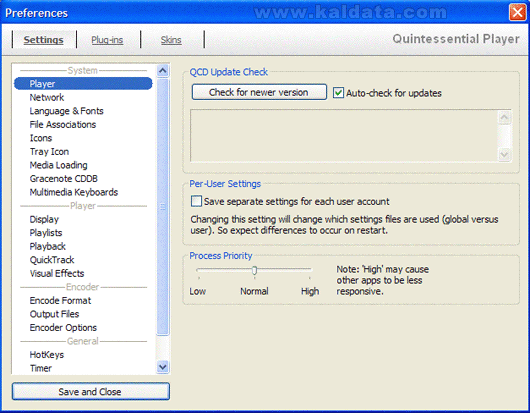The image size is (530, 413).
Task: Switch to the Plug-ins tab
Action: (107, 40)
